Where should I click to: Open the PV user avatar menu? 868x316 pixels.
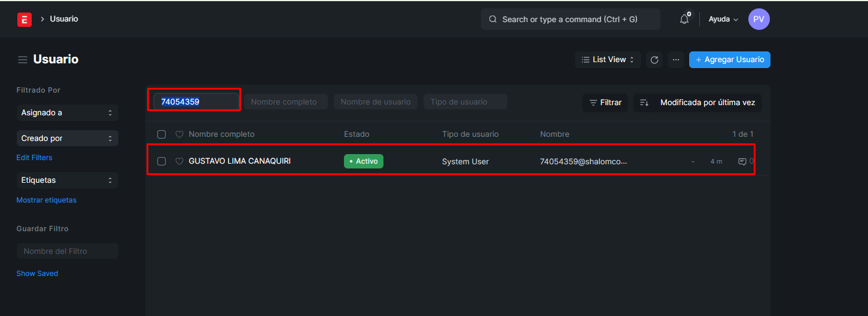pos(759,19)
